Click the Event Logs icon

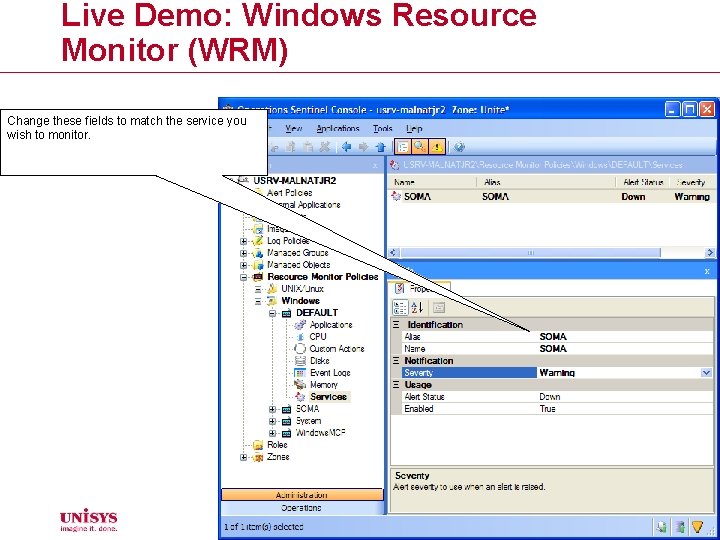300,373
